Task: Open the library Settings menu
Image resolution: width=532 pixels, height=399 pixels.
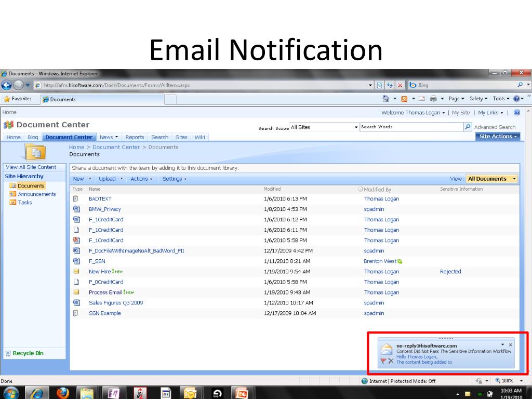Action: [174, 179]
